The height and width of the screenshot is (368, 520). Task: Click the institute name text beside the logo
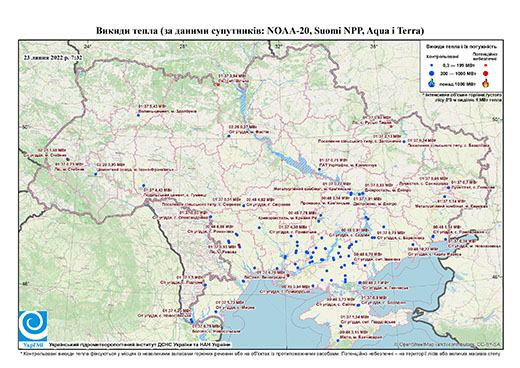click(140, 345)
